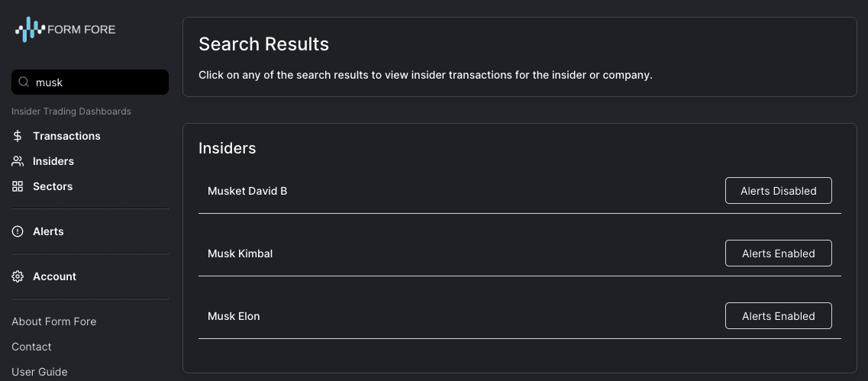Toggle alerts for Musket David B

779,191
